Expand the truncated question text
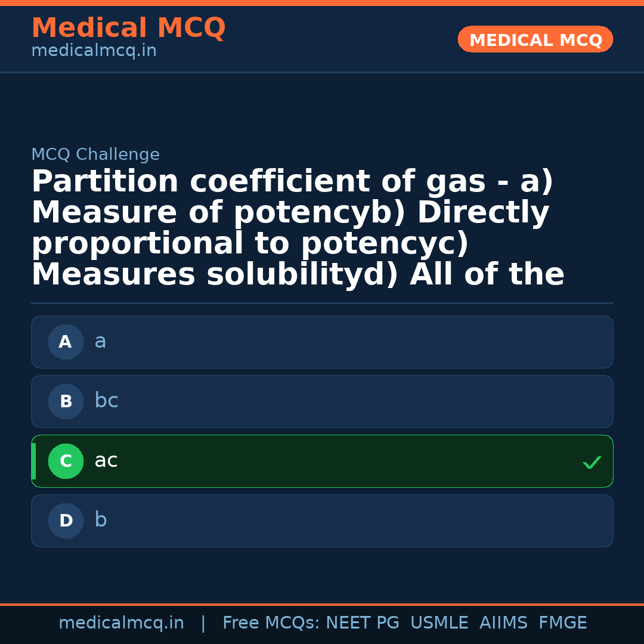Screen dimensions: 644x644 pyautogui.click(x=298, y=227)
